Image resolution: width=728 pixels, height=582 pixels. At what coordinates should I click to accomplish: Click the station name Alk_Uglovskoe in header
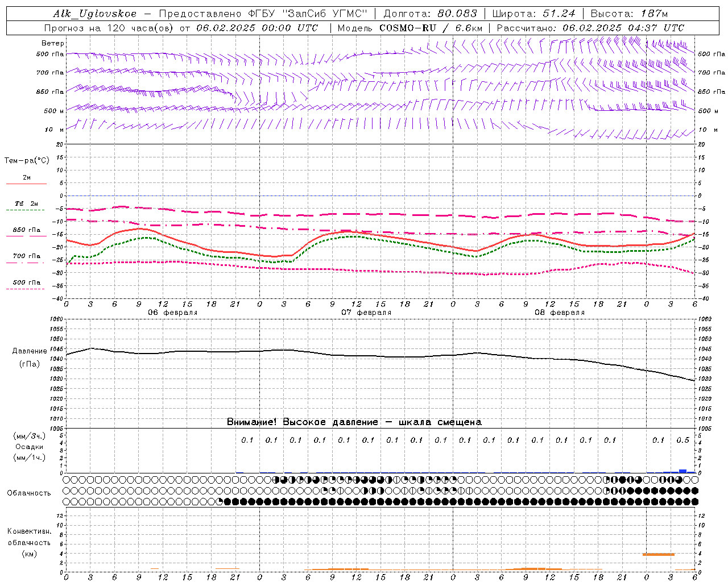pos(95,14)
